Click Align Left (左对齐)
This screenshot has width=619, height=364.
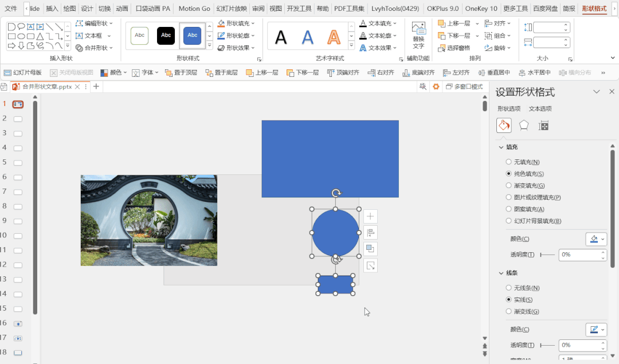click(x=456, y=73)
